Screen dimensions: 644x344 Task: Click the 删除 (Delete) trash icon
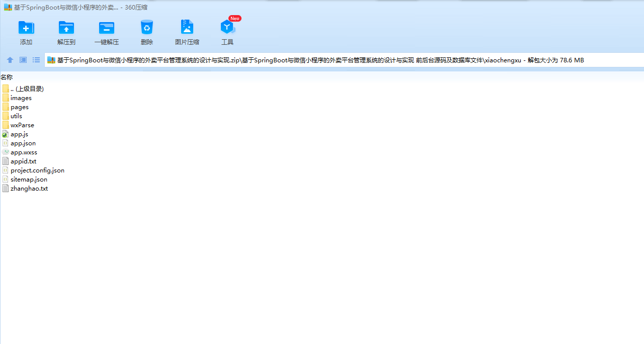147,27
